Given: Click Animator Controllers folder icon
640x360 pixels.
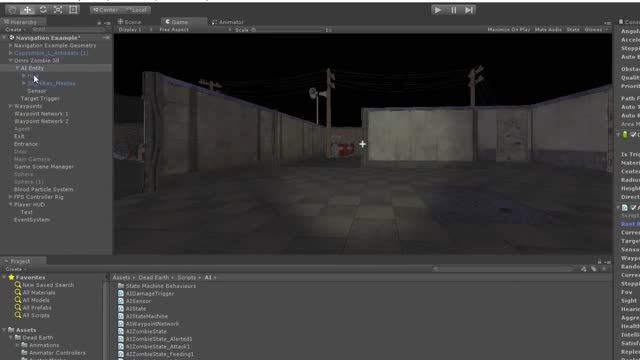Looking at the screenshot, I should (24, 353).
